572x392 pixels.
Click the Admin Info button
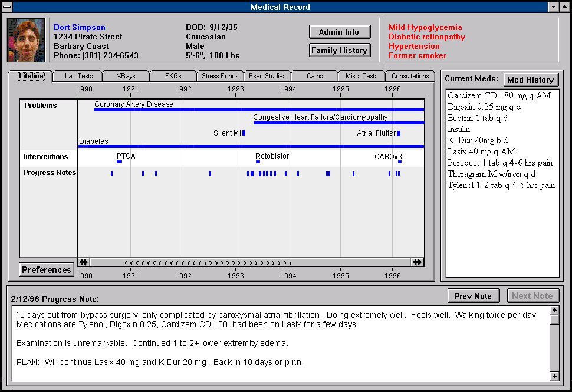pos(339,32)
